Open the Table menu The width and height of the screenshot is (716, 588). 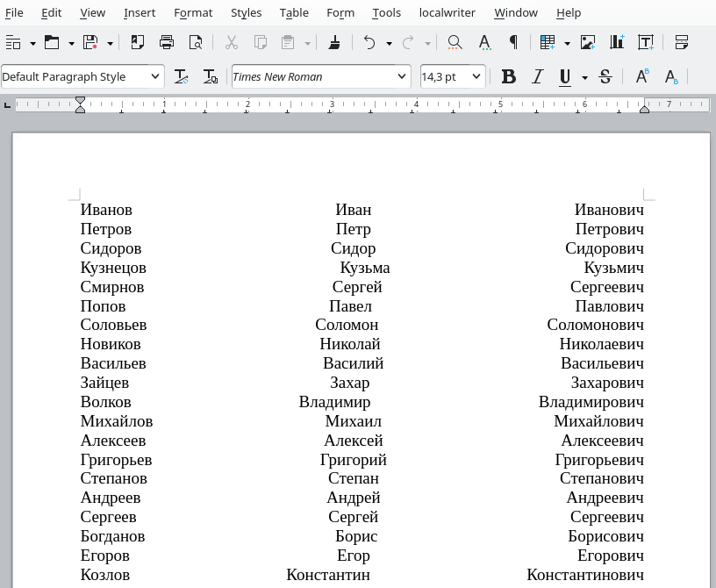[x=294, y=12]
